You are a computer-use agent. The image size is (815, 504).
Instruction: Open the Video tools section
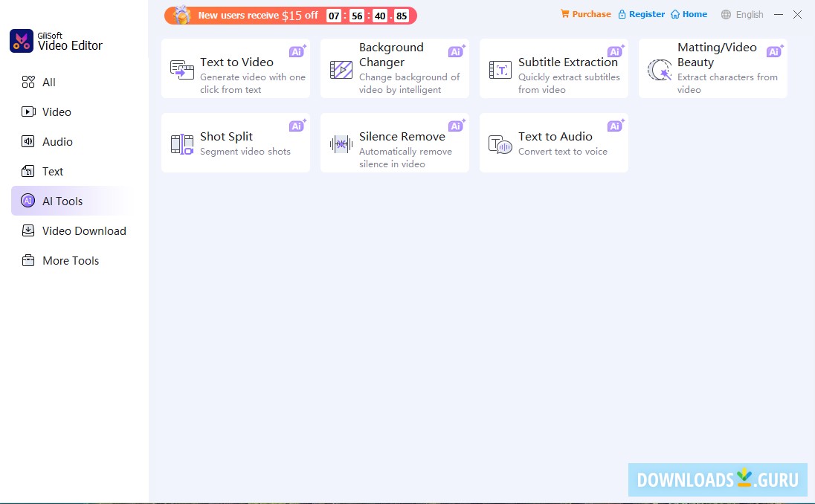point(57,112)
